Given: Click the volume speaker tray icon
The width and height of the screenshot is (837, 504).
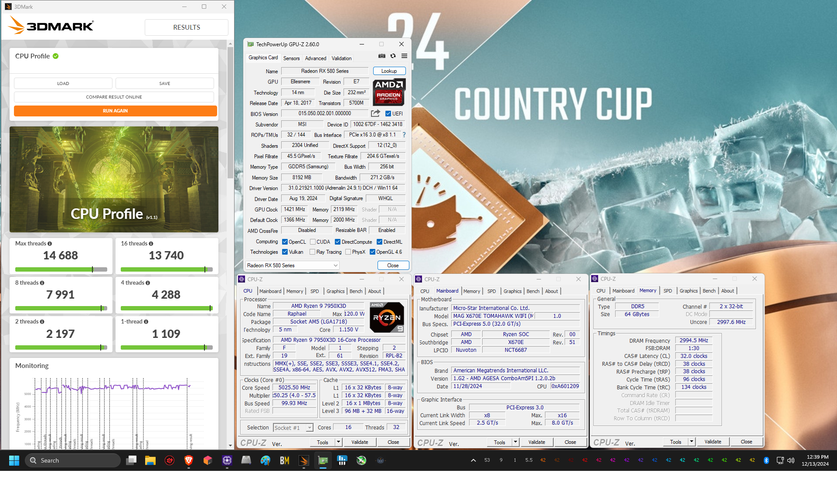Looking at the screenshot, I should pos(791,460).
